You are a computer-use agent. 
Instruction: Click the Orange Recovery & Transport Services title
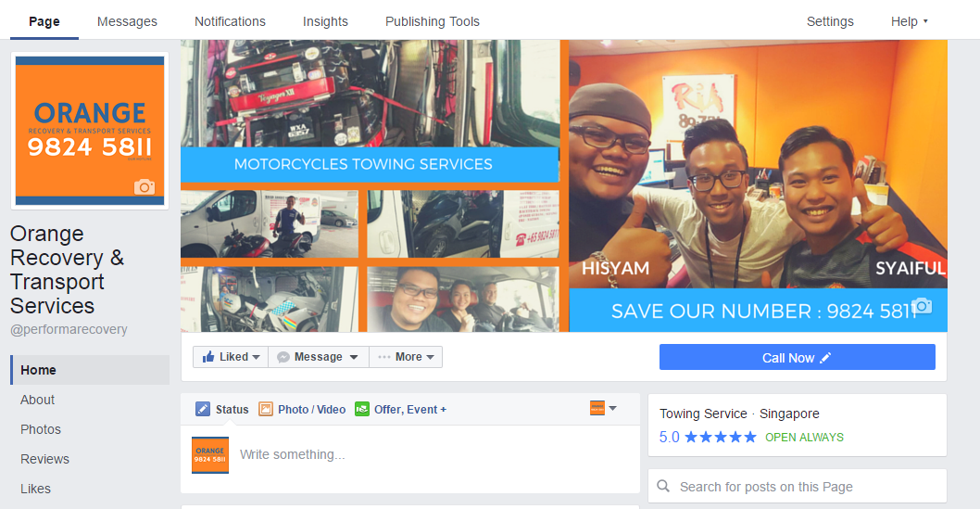click(67, 270)
